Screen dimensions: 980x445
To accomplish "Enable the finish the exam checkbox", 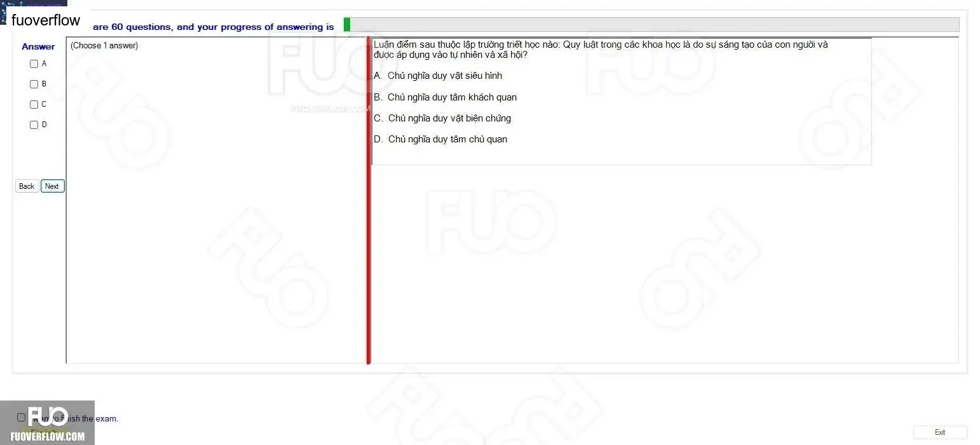I will click(21, 418).
